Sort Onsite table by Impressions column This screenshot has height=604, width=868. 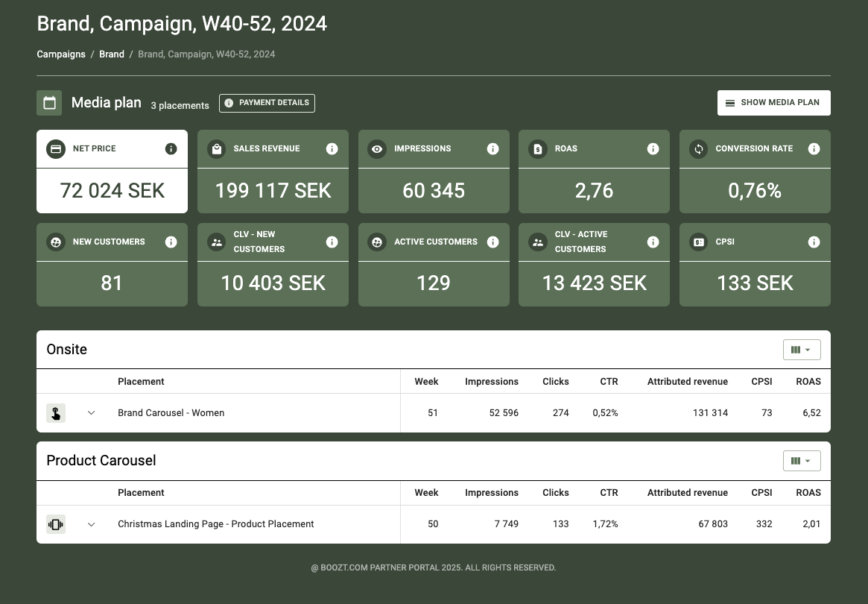tap(491, 382)
